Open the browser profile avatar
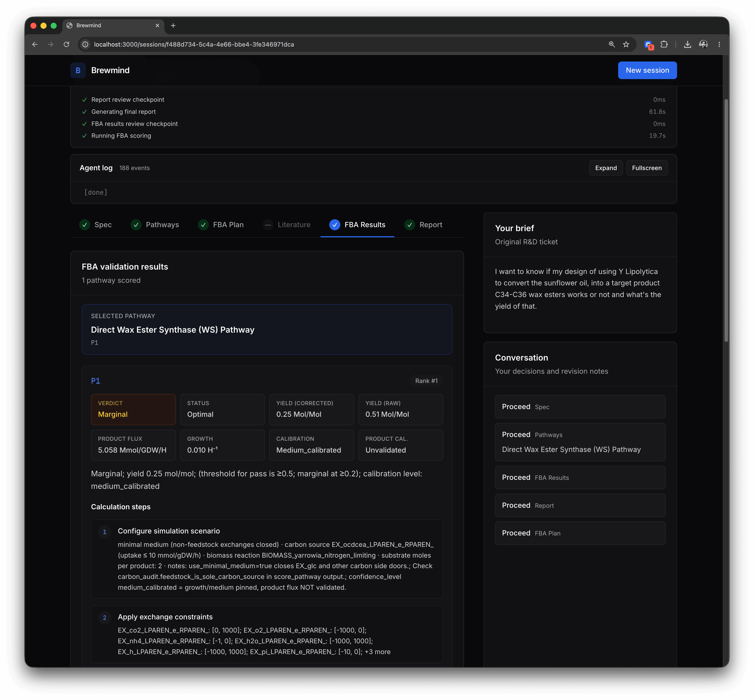 click(703, 44)
